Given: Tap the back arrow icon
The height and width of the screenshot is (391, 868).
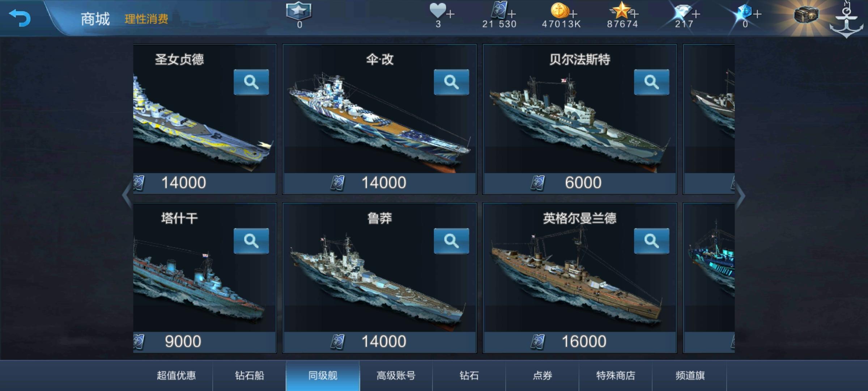Looking at the screenshot, I should [x=20, y=18].
